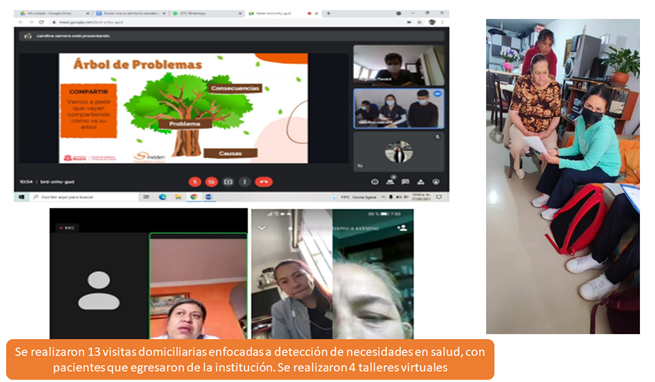Click the Chrome icon on the taskbar
Viewport: 655px width, 382px height.
click(194, 197)
